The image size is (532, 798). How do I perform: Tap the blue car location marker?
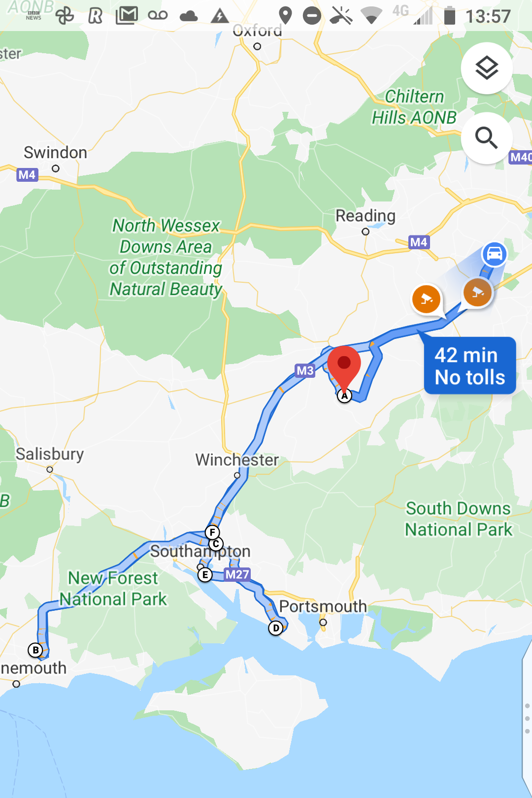pyautogui.click(x=494, y=254)
